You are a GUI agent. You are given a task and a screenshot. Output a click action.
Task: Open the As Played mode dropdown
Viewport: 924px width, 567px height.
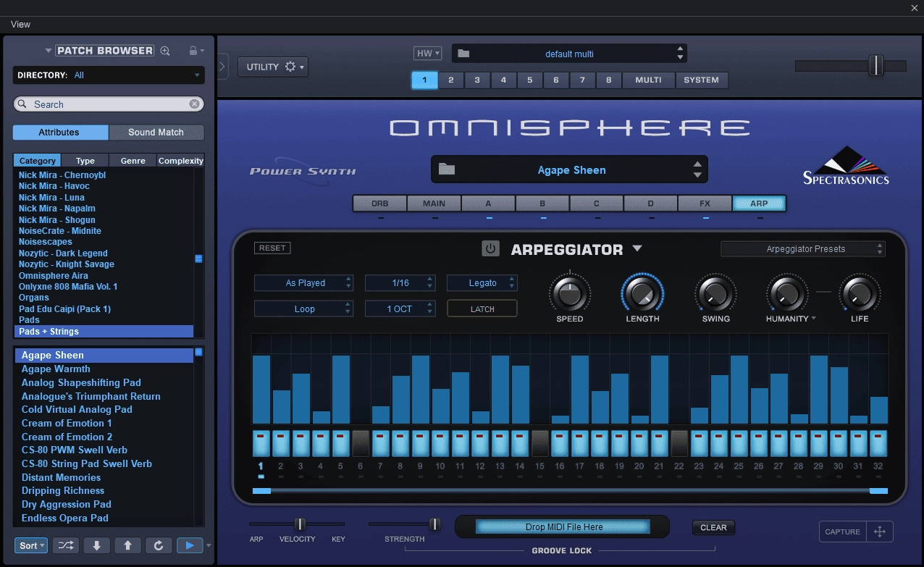[x=303, y=282]
